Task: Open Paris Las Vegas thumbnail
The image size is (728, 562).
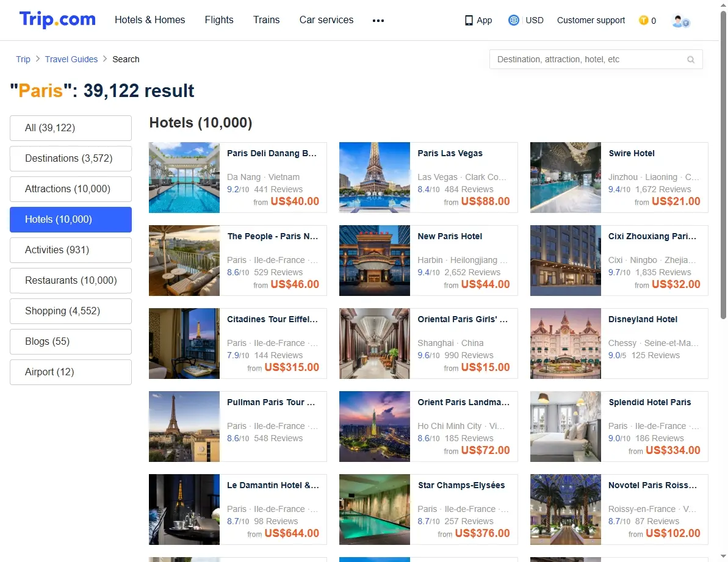Action: click(375, 178)
